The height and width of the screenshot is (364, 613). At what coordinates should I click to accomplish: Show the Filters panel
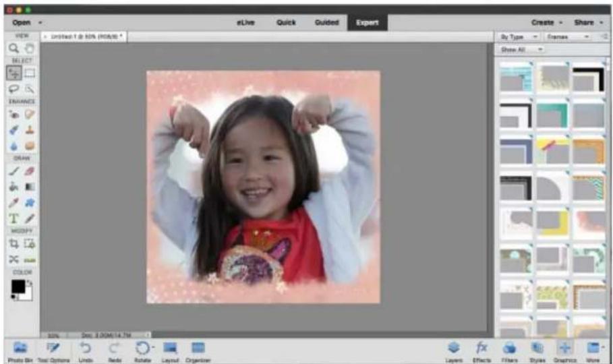(x=509, y=352)
